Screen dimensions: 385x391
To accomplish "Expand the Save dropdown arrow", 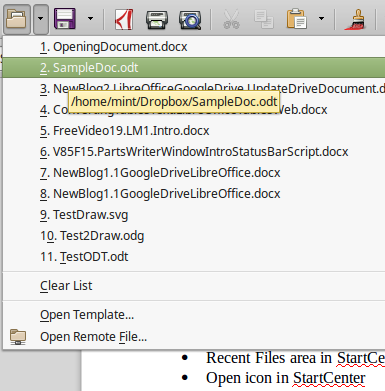I will (90, 19).
